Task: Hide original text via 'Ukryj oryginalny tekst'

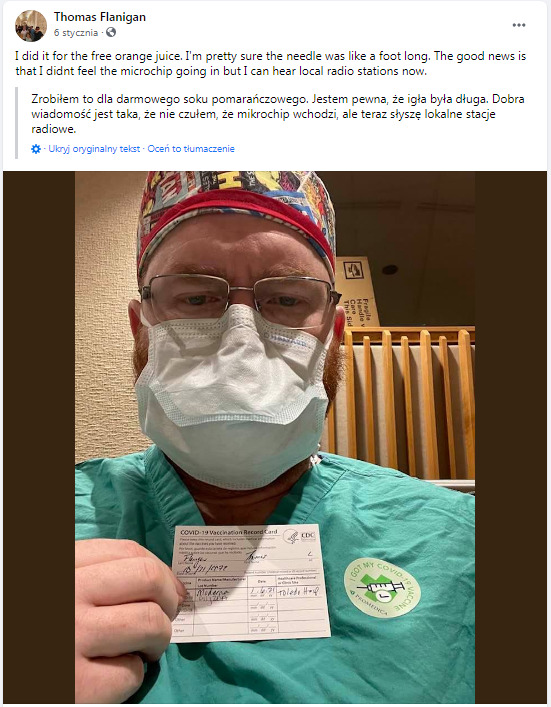Action: point(94,149)
